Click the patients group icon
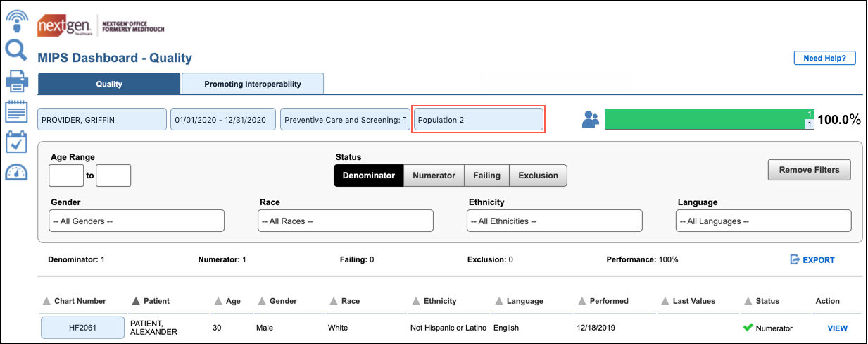This screenshot has height=344, width=868. click(590, 120)
